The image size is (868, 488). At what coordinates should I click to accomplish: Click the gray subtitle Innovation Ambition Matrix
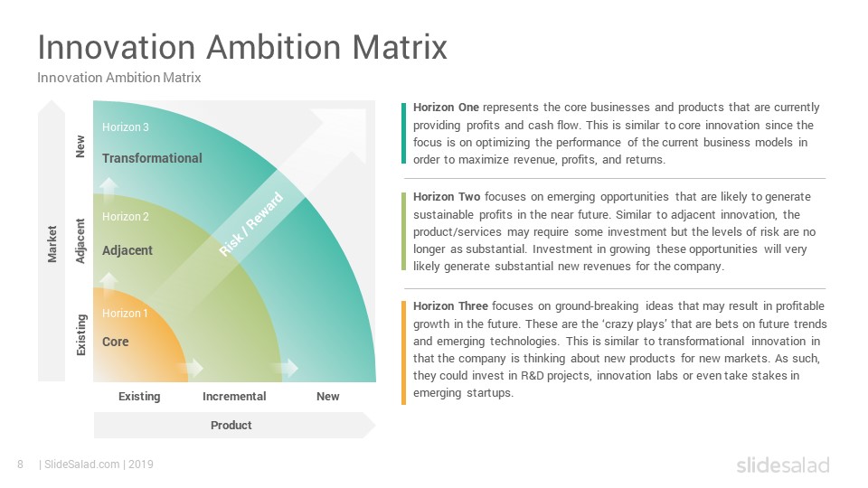coord(119,78)
